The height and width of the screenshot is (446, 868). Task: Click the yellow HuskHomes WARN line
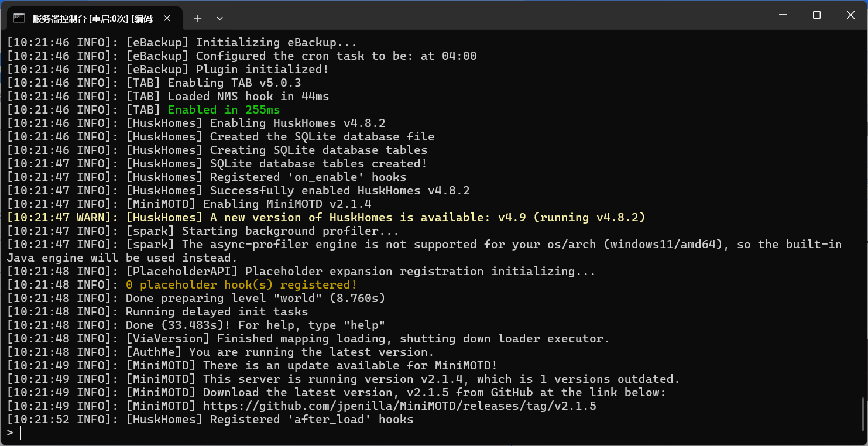[x=326, y=217]
